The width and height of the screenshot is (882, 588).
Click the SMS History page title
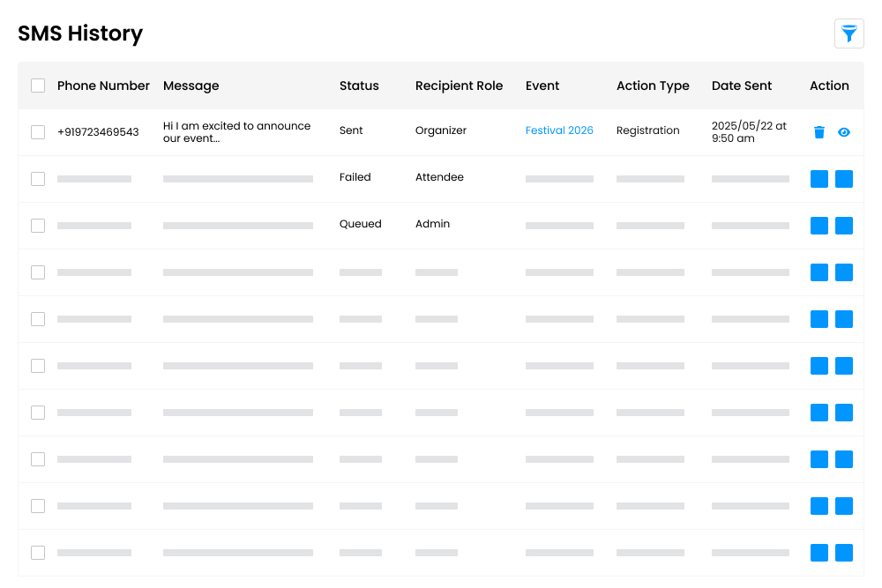79,33
